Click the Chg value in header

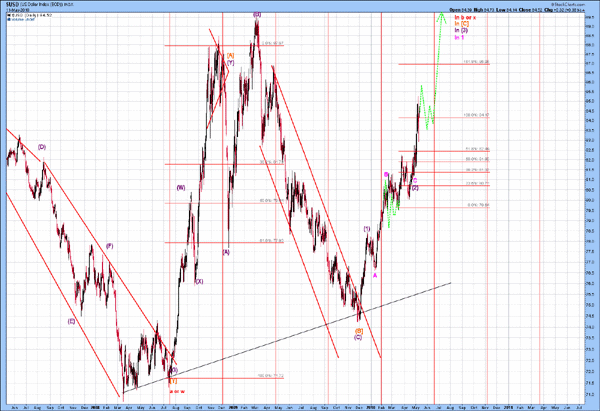point(564,10)
